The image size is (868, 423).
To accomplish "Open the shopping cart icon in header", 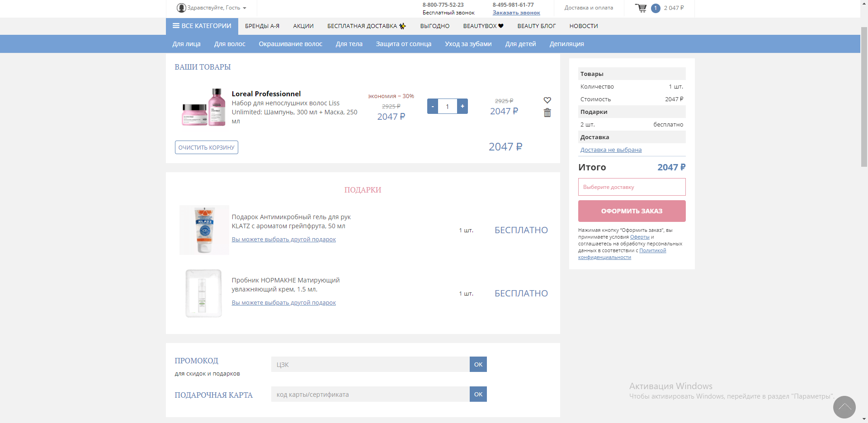I will tap(641, 8).
